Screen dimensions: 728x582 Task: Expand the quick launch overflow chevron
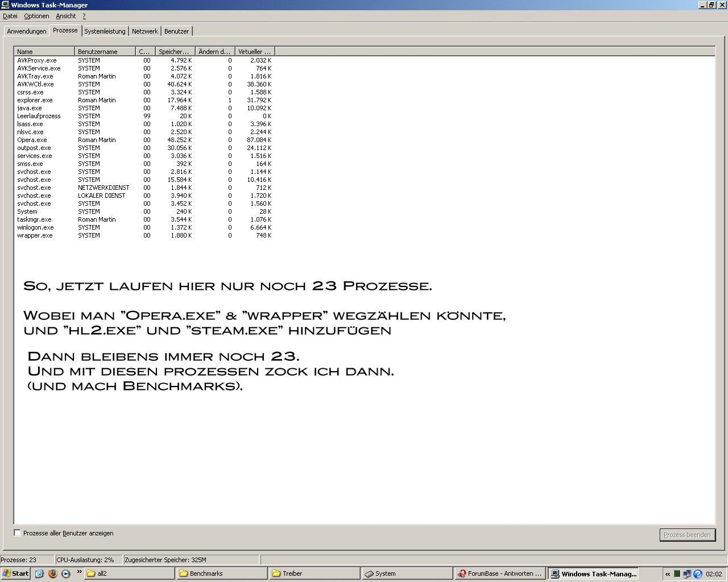79,572
